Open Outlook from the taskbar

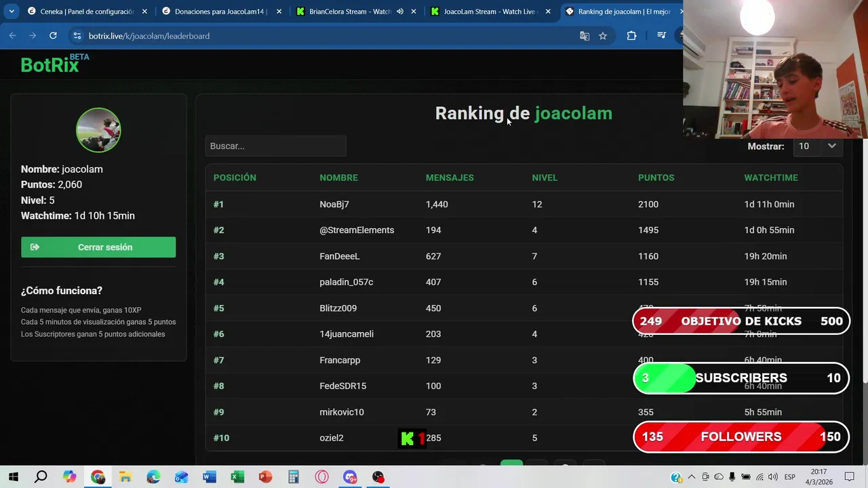point(181,477)
